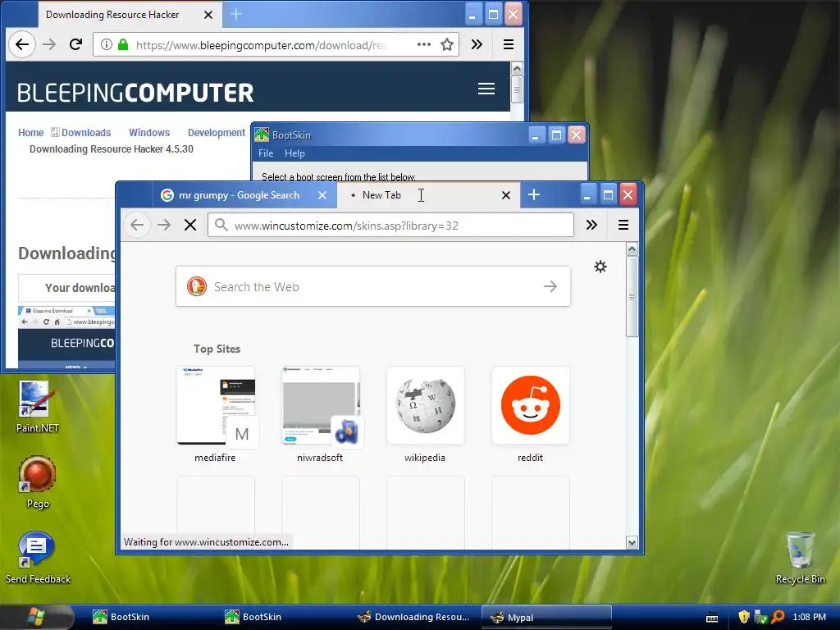
Task: Follow the Windows breadcrumb link
Action: [149, 132]
